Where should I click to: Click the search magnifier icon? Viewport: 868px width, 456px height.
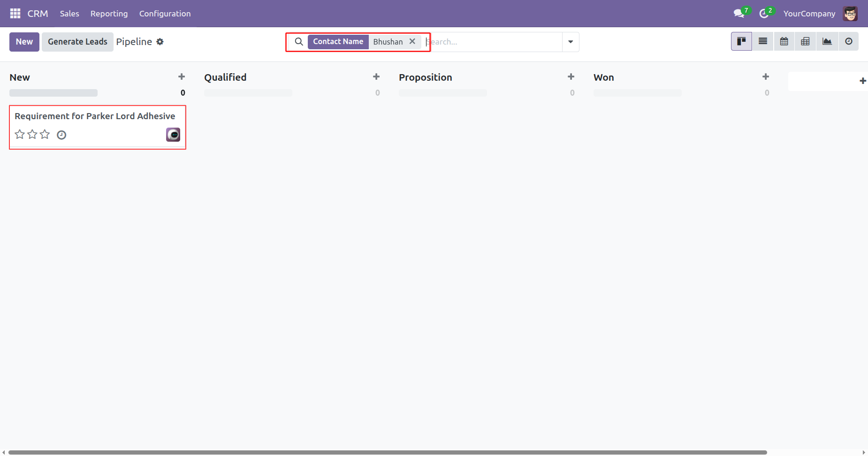(299, 42)
